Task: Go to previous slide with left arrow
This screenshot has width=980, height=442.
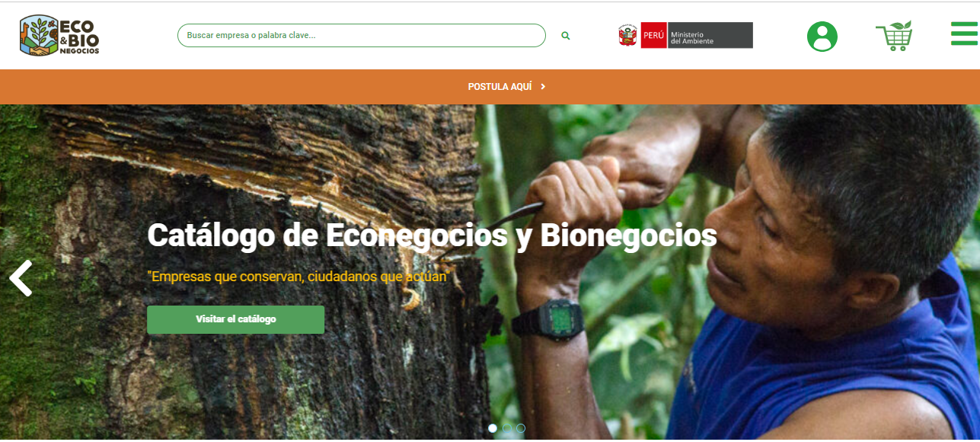Action: (x=21, y=278)
